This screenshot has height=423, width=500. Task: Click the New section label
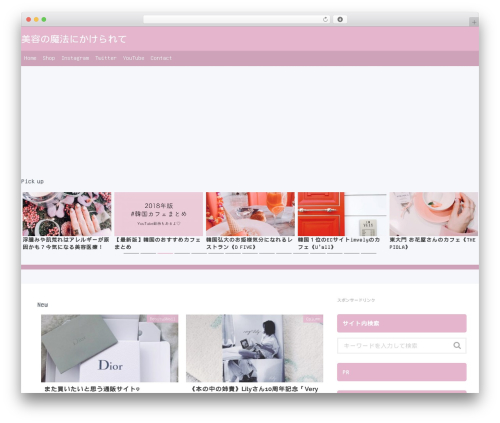[x=43, y=305]
